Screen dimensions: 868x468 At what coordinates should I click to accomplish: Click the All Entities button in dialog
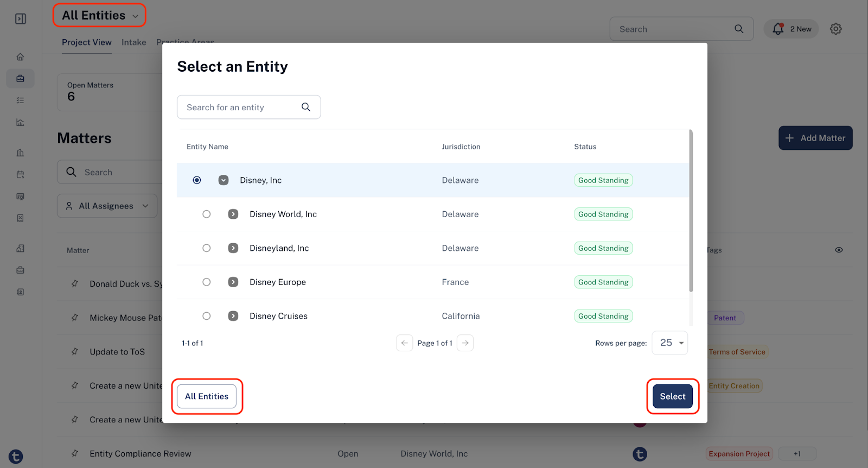[207, 396]
